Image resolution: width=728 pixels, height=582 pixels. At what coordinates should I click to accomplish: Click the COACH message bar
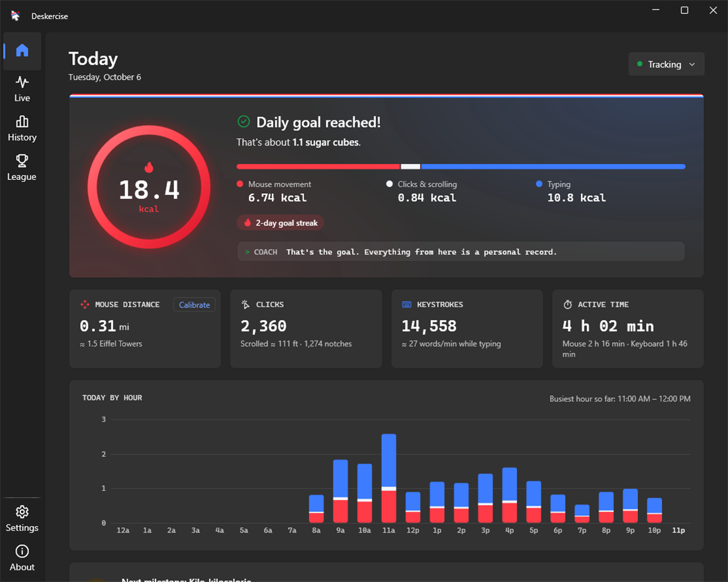coord(461,251)
